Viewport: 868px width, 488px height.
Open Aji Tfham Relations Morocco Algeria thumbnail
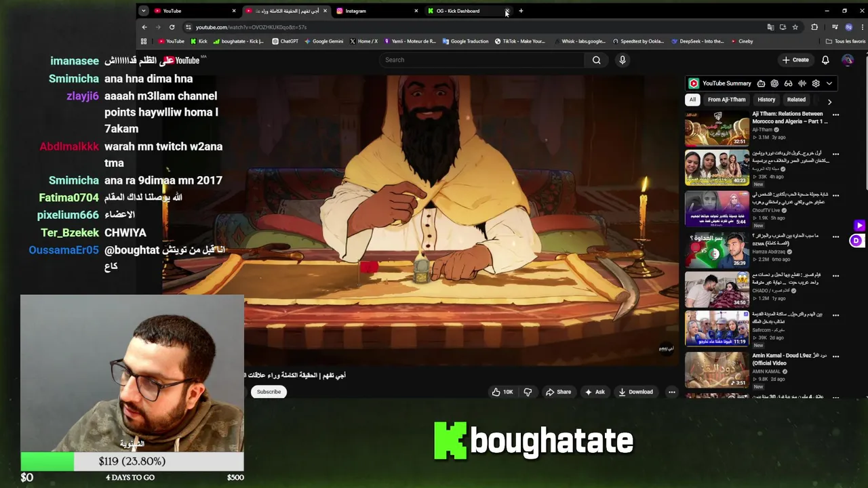717,129
